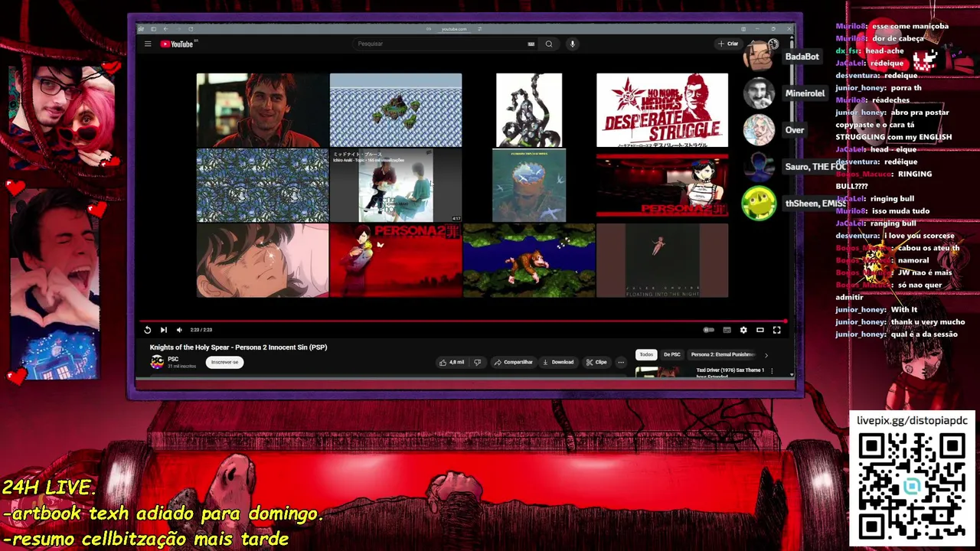Open the underwater head album endscreen video

tap(529, 185)
